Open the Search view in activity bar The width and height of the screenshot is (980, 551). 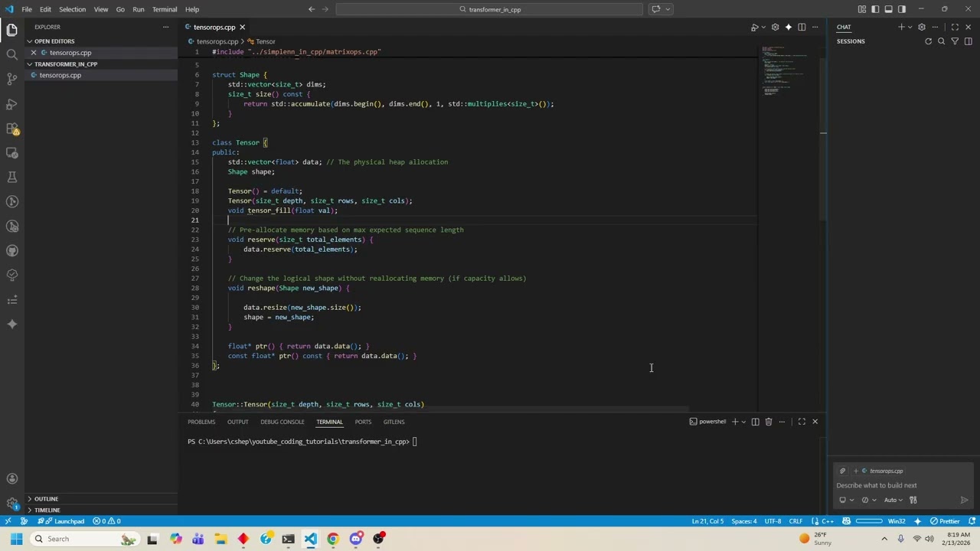(11, 54)
